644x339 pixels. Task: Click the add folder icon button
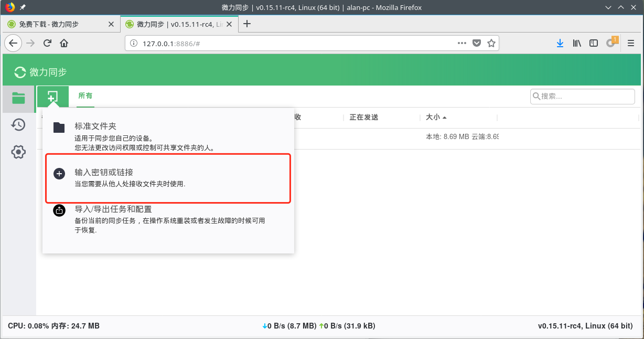[52, 97]
